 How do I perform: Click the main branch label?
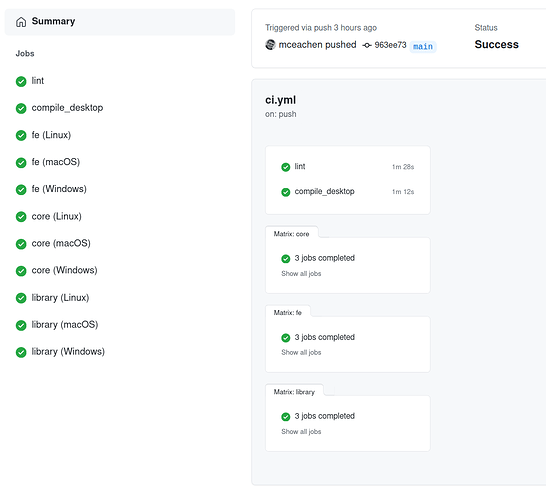pyautogui.click(x=423, y=46)
